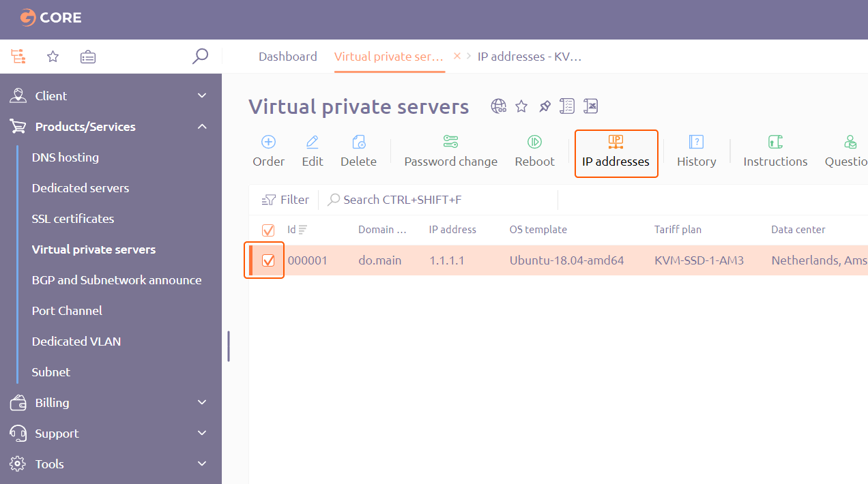868x484 pixels.
Task: Click inside the Search CTRL+SHIFT+F field
Action: 409,199
